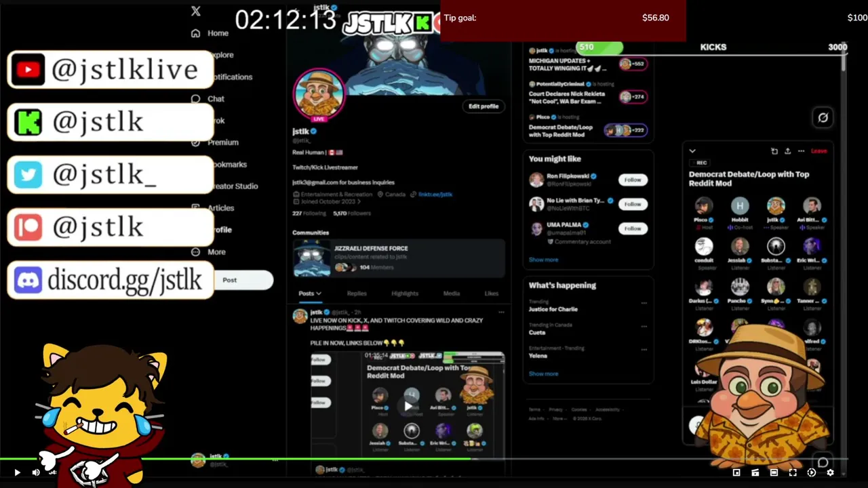
Task: Open the More menu in the sidebar
Action: pyautogui.click(x=209, y=252)
